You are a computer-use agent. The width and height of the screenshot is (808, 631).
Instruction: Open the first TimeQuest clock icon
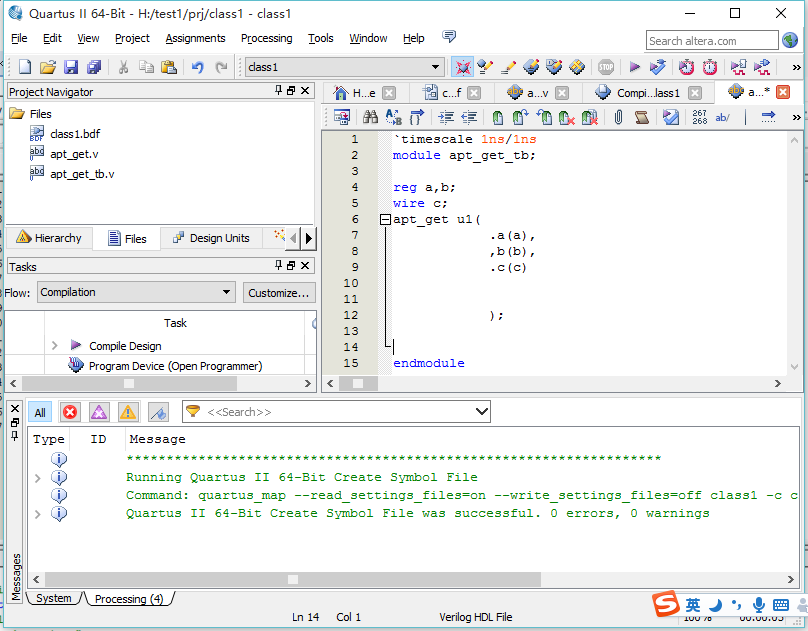point(686,67)
